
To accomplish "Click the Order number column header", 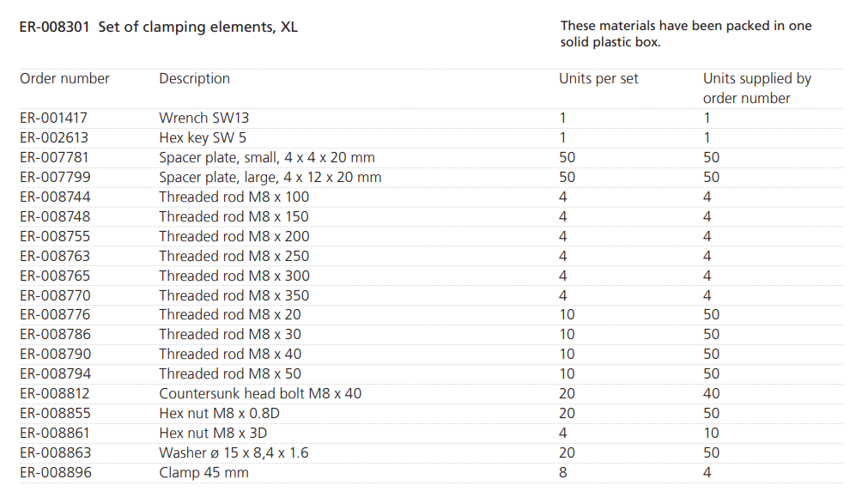I will (x=65, y=79).
